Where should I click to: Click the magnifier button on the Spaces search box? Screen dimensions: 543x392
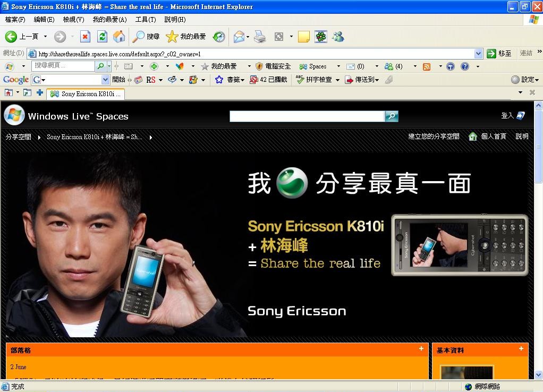(x=392, y=116)
